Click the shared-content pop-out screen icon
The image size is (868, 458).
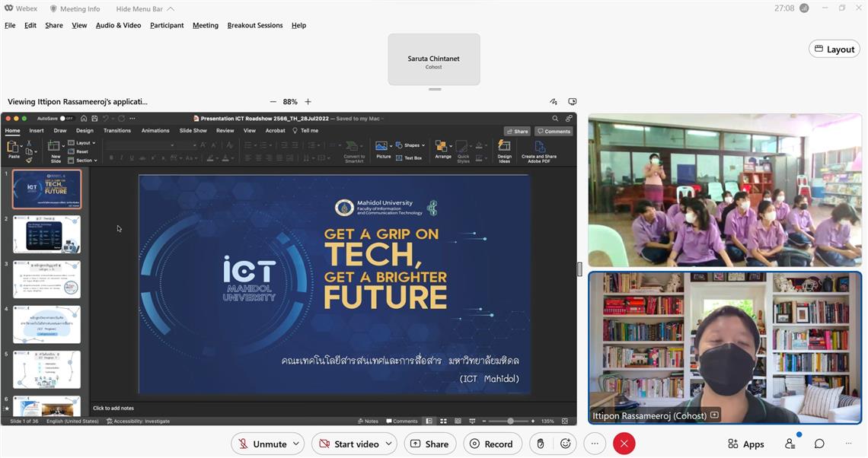[573, 102]
